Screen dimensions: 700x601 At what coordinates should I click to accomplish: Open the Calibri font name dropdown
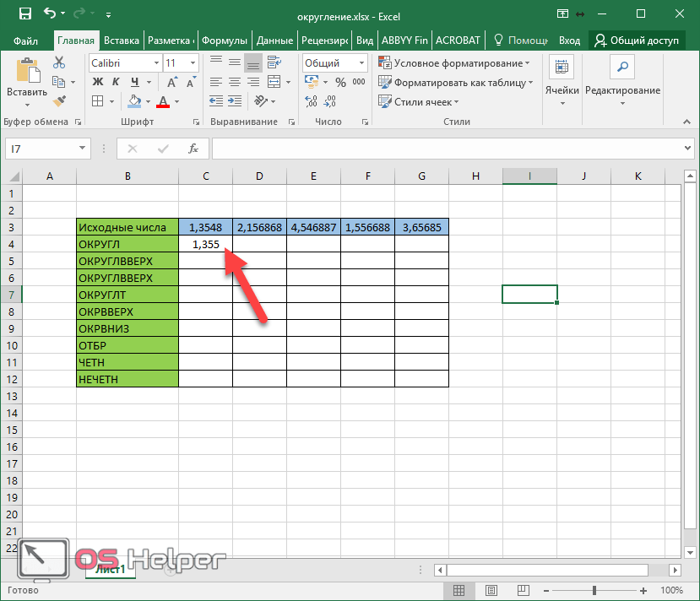[156, 63]
